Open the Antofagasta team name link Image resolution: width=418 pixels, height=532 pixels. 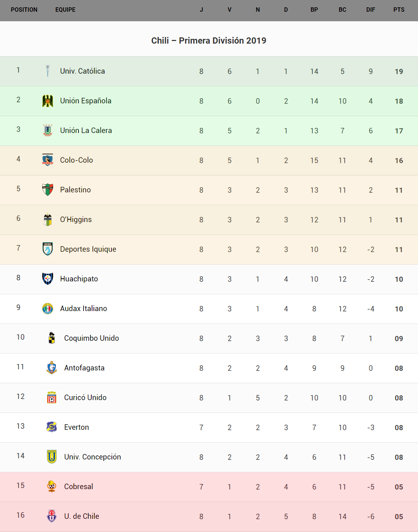pyautogui.click(x=84, y=368)
